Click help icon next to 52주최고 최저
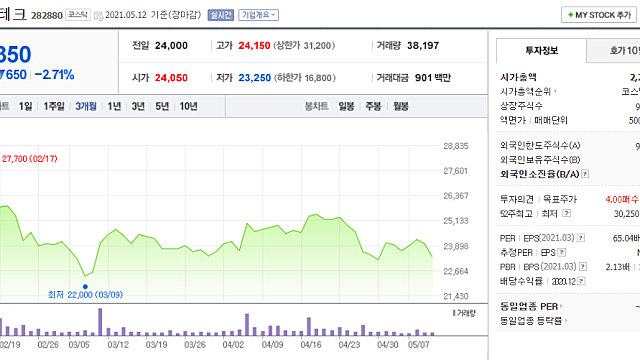Screen dimensions: 640x360 [567, 213]
